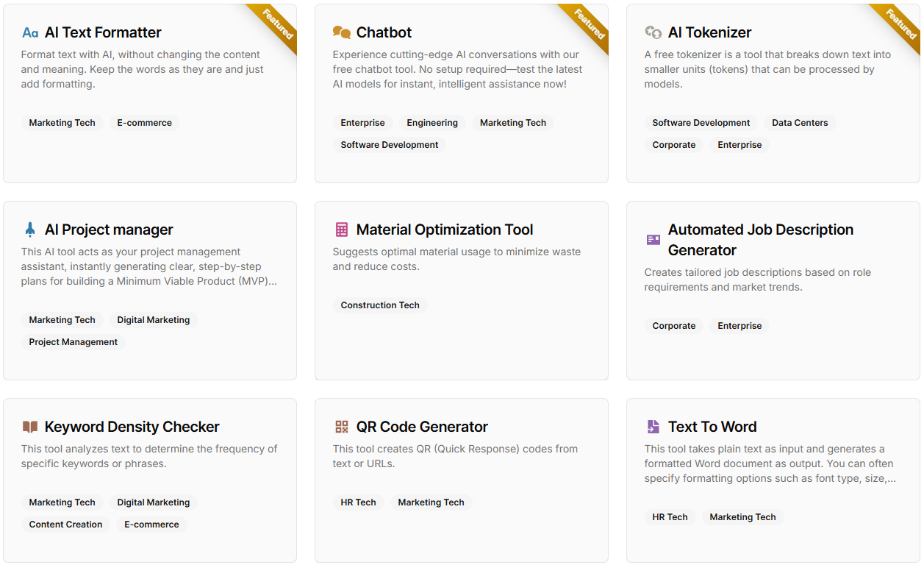
Task: Select the Chatbot speech bubbles icon
Action: click(x=341, y=32)
